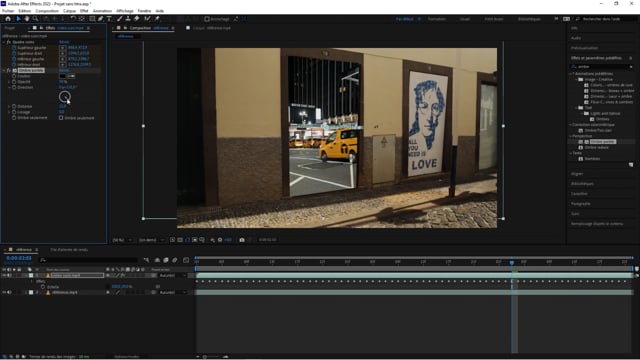This screenshot has width=640, height=360.
Task: Select the Brush tool
Action: (120, 19)
